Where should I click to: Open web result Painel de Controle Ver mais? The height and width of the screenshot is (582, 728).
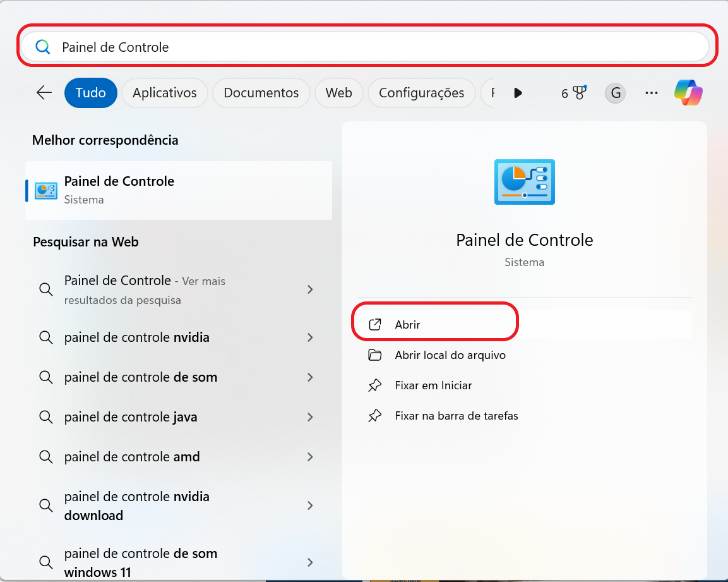pyautogui.click(x=179, y=289)
